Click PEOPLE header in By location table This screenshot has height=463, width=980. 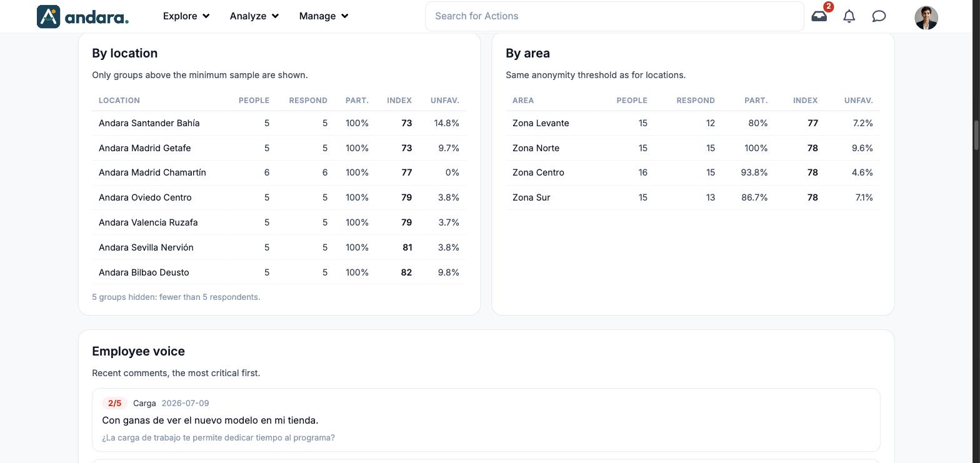[254, 101]
